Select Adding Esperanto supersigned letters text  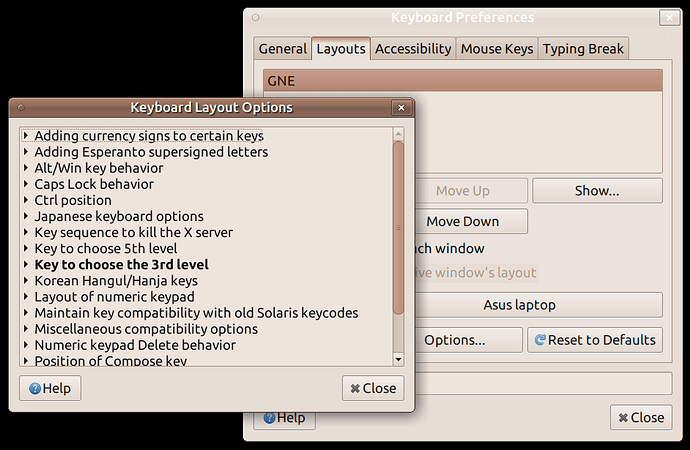[151, 152]
